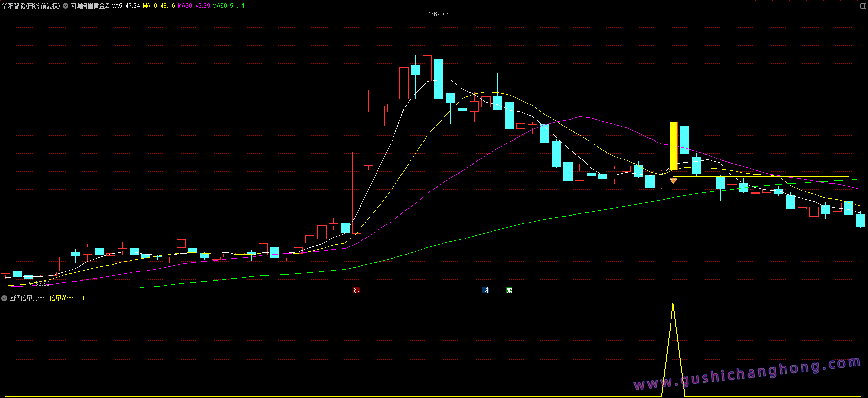868x398 pixels.
Task: Click the orange diamond signal under yellow candle
Action: pyautogui.click(x=673, y=181)
